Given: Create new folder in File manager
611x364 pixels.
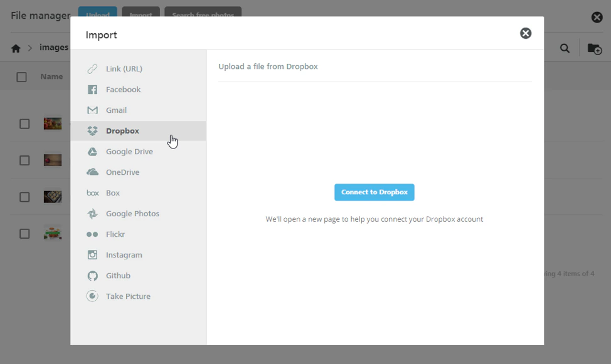Looking at the screenshot, I should click(x=595, y=49).
